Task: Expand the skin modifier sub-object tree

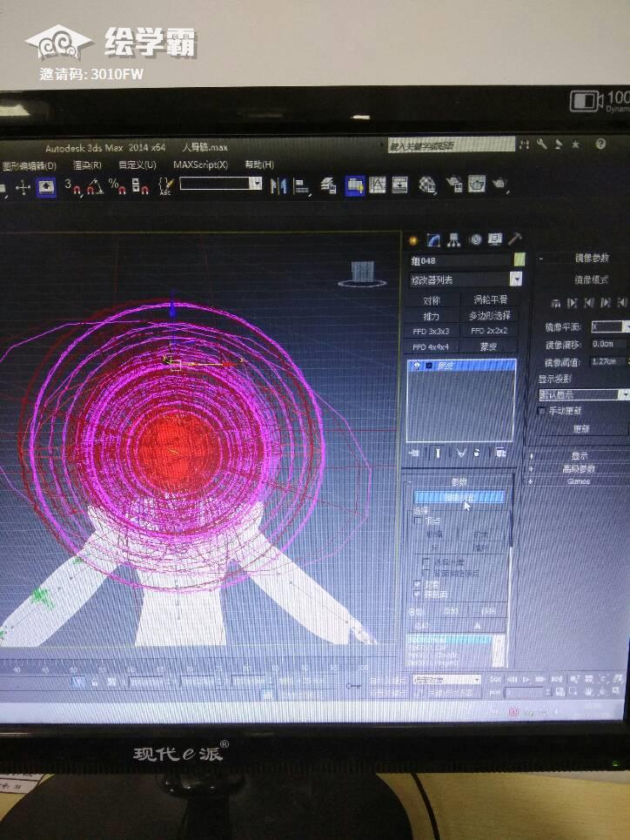Action: tap(429, 366)
